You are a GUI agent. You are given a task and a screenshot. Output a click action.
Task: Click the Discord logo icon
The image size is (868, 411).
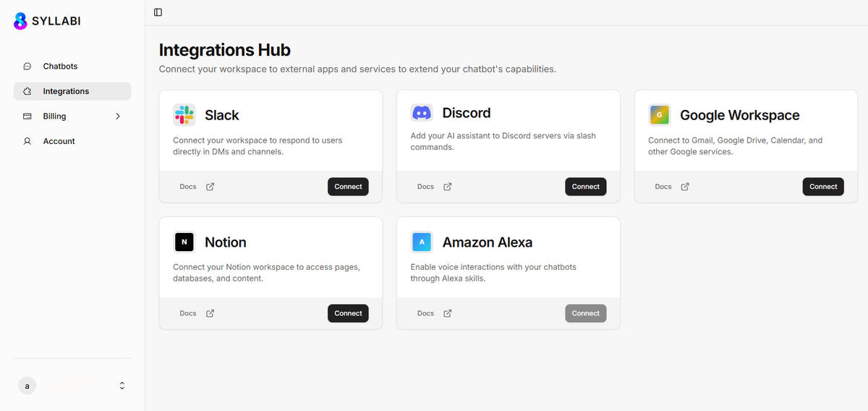click(x=422, y=113)
